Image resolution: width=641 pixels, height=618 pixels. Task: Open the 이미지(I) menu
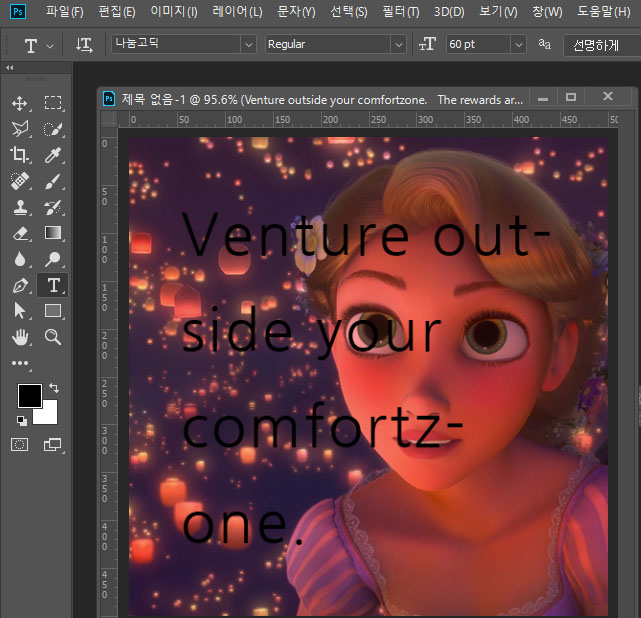[174, 11]
